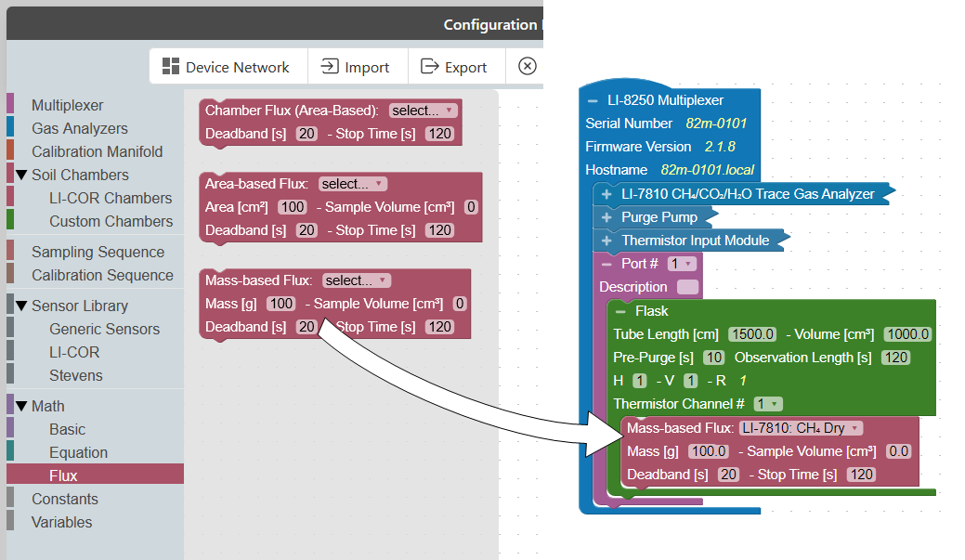Select Equation under Math
Screen dimensions: 965x560
click(78, 452)
